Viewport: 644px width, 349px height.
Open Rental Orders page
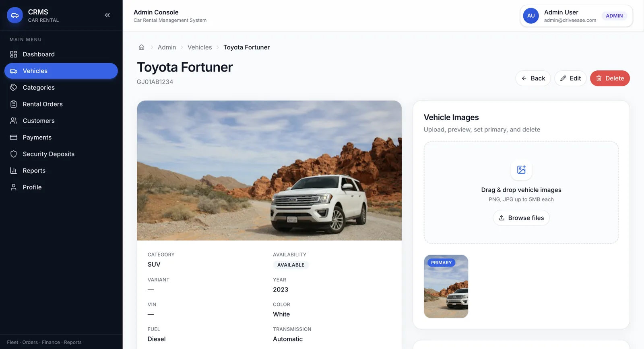click(61, 104)
